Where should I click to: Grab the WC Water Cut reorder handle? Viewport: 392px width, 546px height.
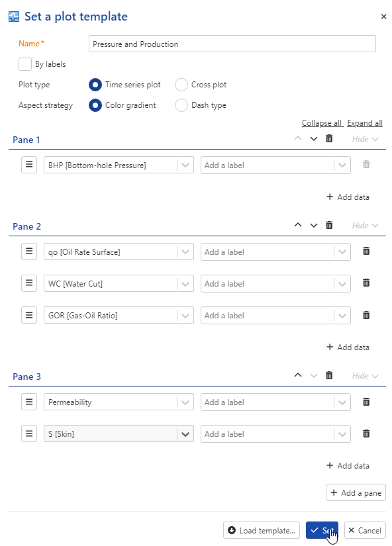pos(29,283)
